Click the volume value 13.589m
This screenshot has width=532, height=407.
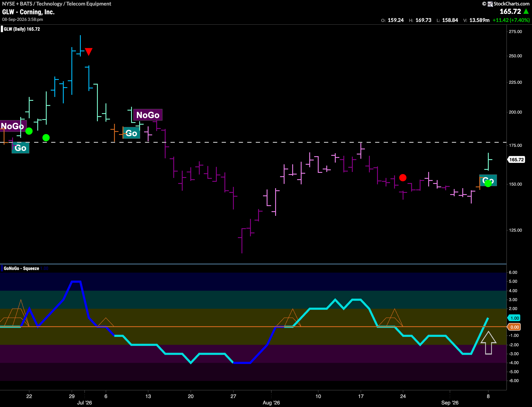[x=479, y=20]
